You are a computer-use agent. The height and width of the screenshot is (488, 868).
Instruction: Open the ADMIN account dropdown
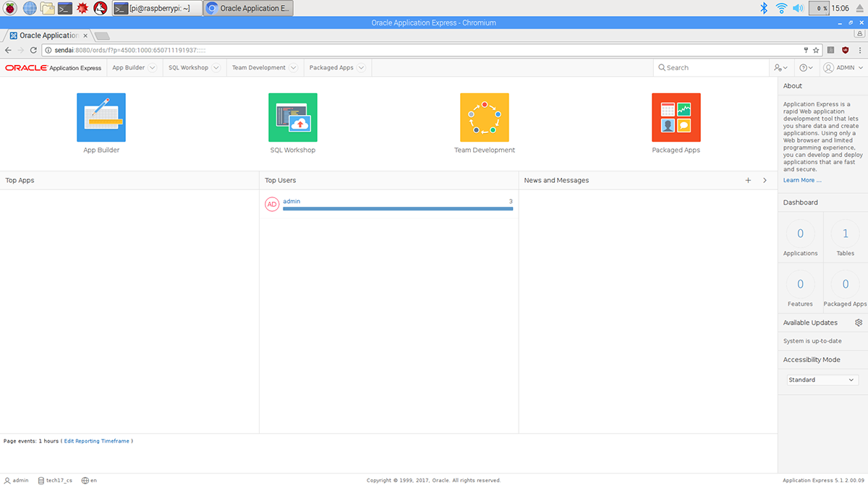pos(843,67)
